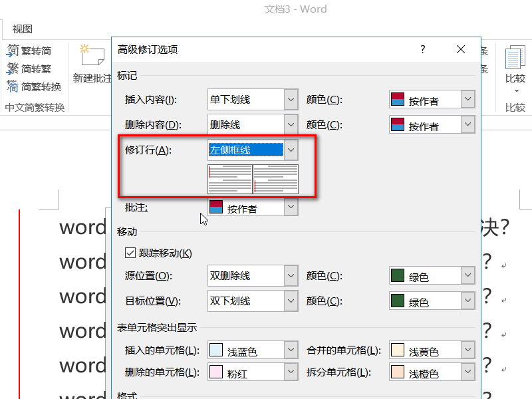
Task: Click the right revision line preview thumbnail
Action: (275, 179)
